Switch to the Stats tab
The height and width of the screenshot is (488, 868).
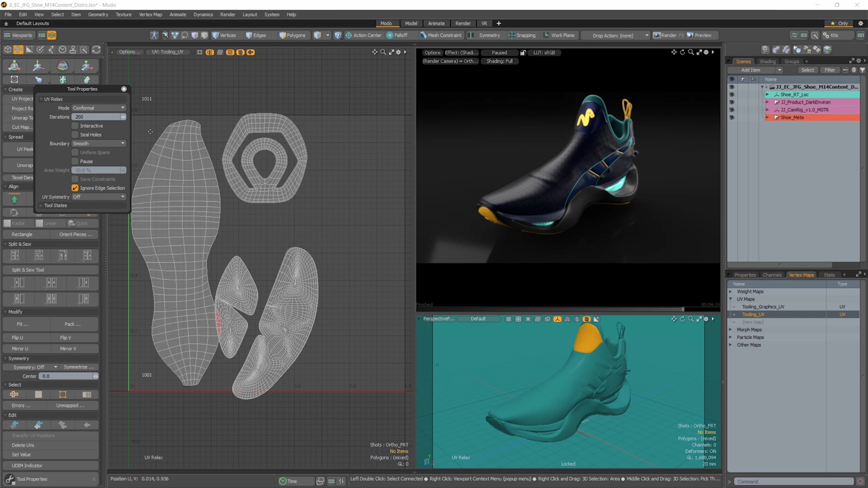click(x=829, y=275)
